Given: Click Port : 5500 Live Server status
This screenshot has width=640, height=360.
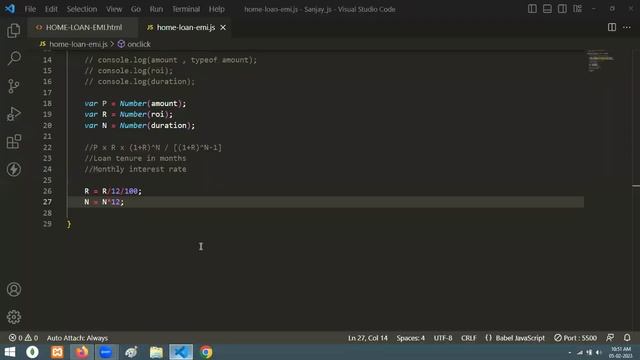Looking at the screenshot, I should [x=576, y=338].
